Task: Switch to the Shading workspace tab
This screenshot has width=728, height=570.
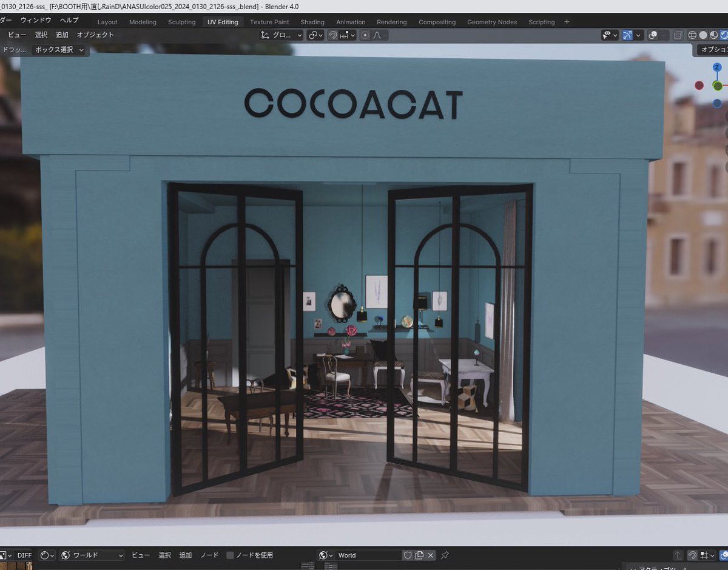Action: (312, 22)
